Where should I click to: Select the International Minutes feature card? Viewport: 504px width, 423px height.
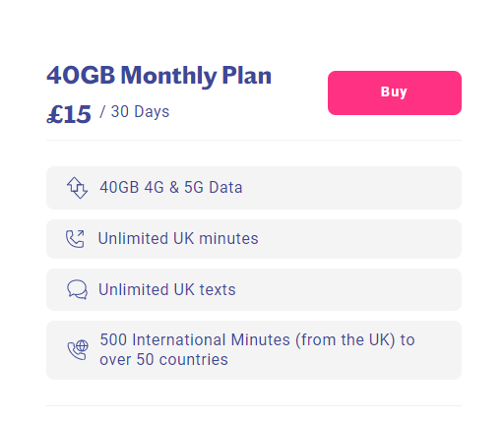pyautogui.click(x=254, y=350)
